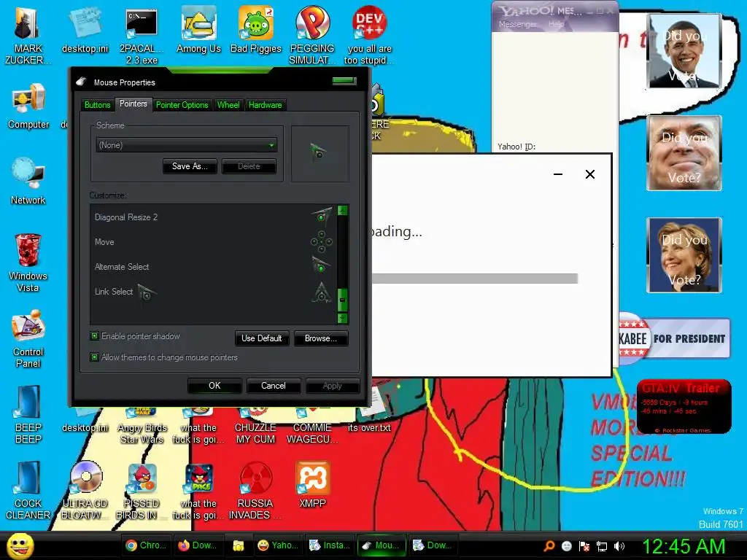Image resolution: width=747 pixels, height=560 pixels.
Task: Open the Network desktop icon
Action: pos(28,182)
